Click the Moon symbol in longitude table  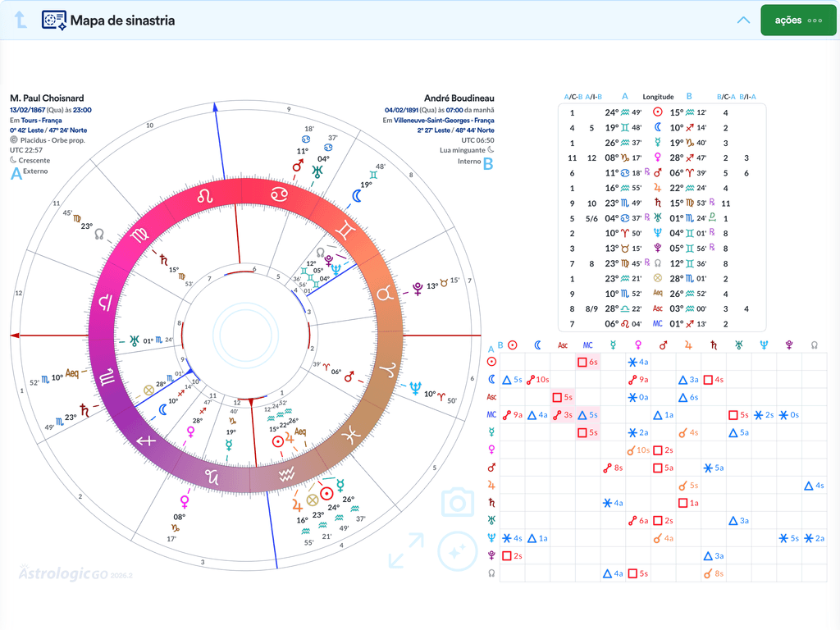657,127
